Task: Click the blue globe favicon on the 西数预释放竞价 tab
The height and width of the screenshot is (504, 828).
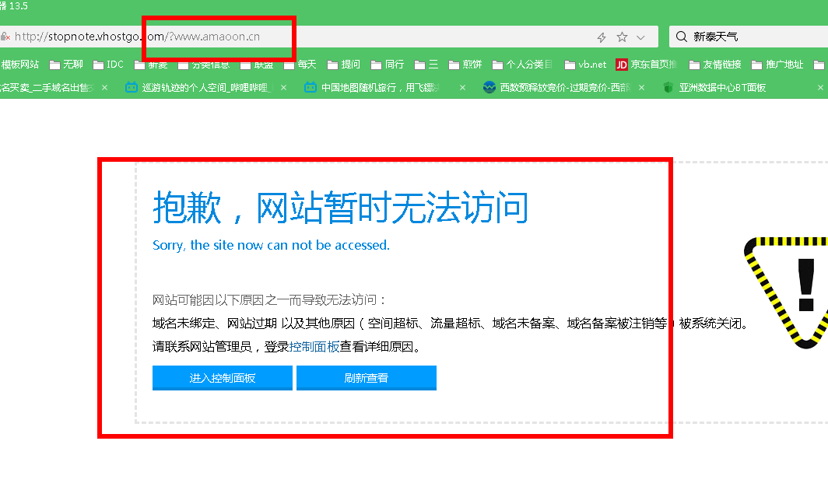Action: [x=489, y=87]
